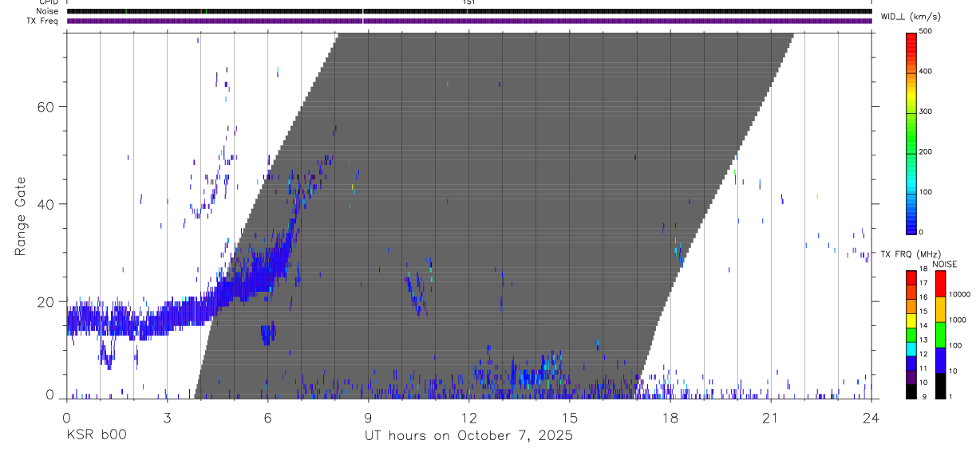Click the 'WID⊥ (km/s)' colorbar title

tap(911, 16)
